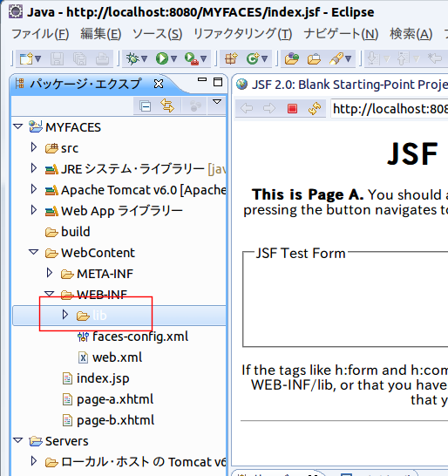Open the Run button dropdown arrow
The width and height of the screenshot is (448, 476).
pyautogui.click(x=173, y=58)
